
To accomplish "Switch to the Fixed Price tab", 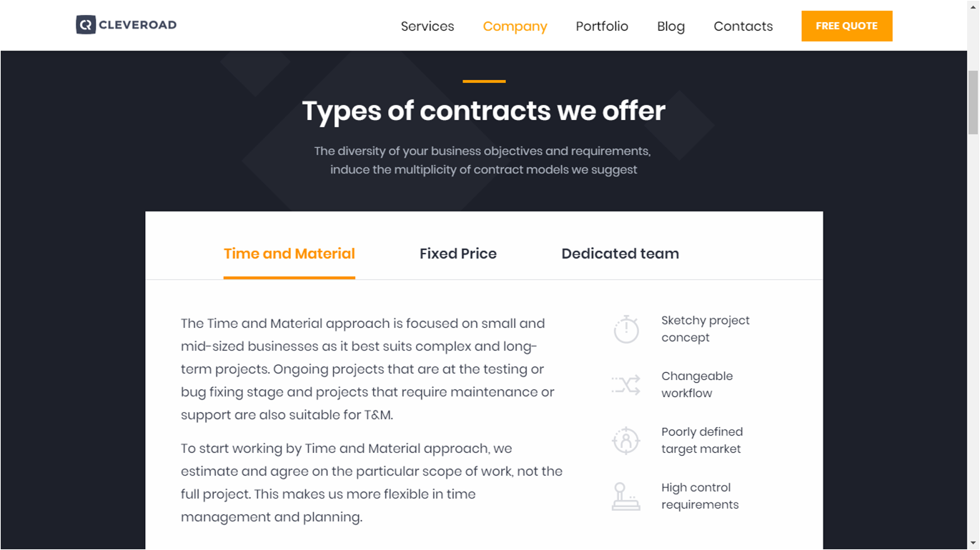I will [458, 254].
